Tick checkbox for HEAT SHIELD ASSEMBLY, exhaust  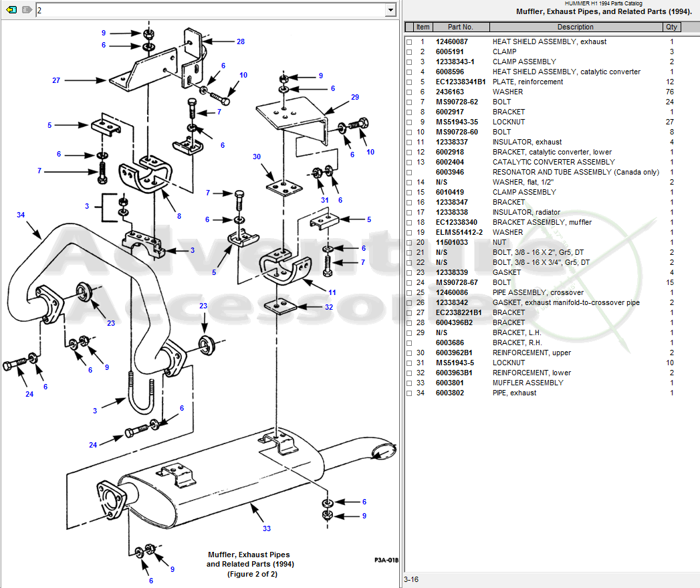coord(409,42)
